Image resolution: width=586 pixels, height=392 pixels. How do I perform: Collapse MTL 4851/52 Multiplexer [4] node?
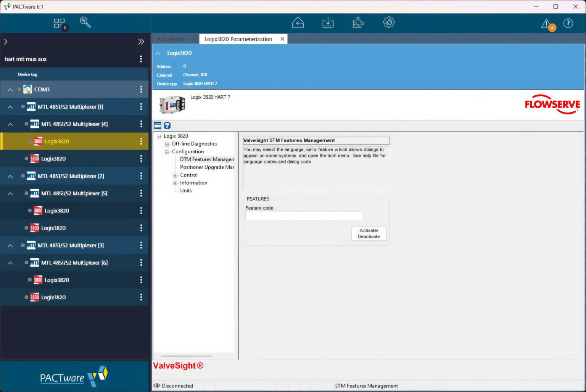[x=10, y=124]
